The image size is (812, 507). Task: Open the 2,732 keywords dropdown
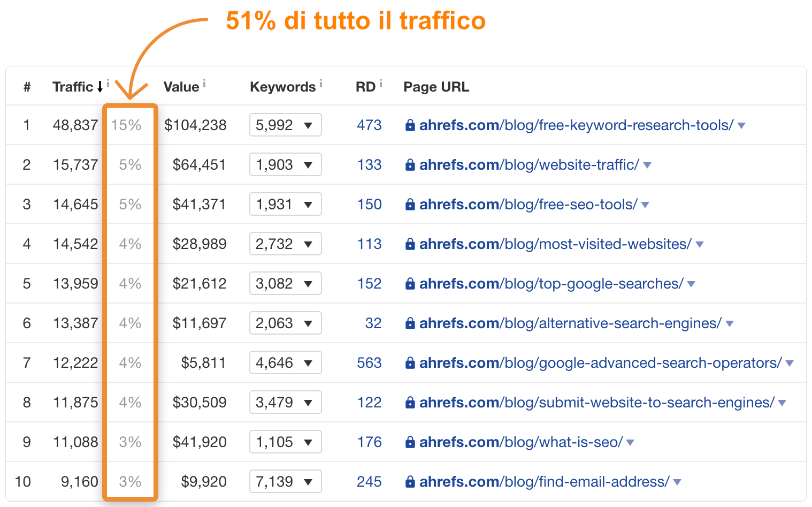286,244
